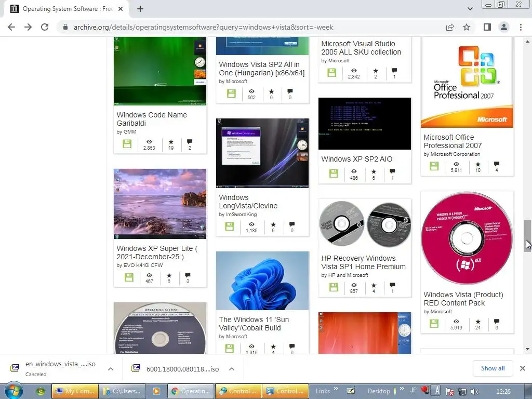Viewport: 532px width, 399px height.
Task: Expand options for en_windows_vista iso download
Action: (111, 369)
